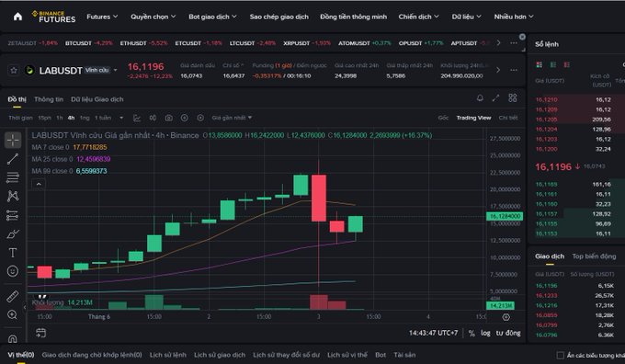Toggle log scale on the chart
This screenshot has width=625, height=364.
click(485, 333)
